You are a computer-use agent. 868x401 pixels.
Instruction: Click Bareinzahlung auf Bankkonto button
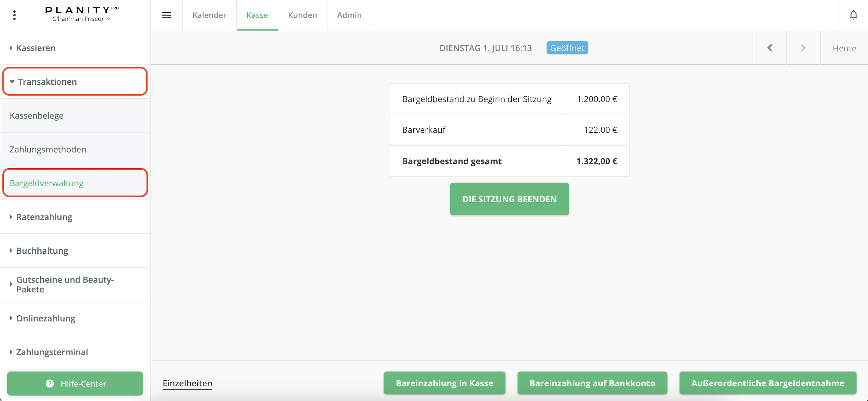pyautogui.click(x=592, y=383)
